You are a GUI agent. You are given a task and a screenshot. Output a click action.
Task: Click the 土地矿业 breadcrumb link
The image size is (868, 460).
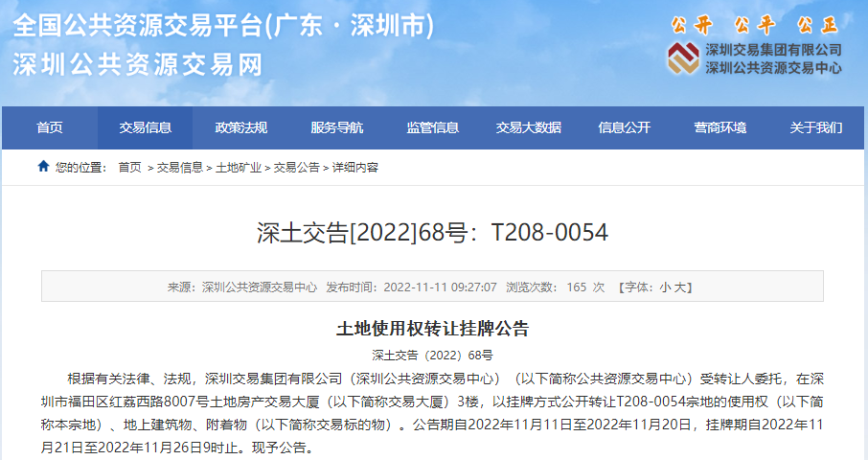pos(239,168)
